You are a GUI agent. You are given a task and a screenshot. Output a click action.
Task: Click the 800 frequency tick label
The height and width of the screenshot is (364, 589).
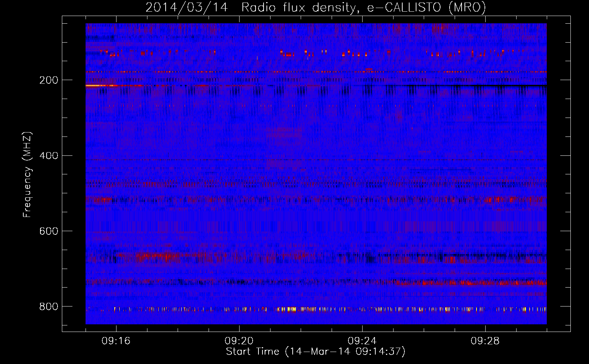click(49, 306)
